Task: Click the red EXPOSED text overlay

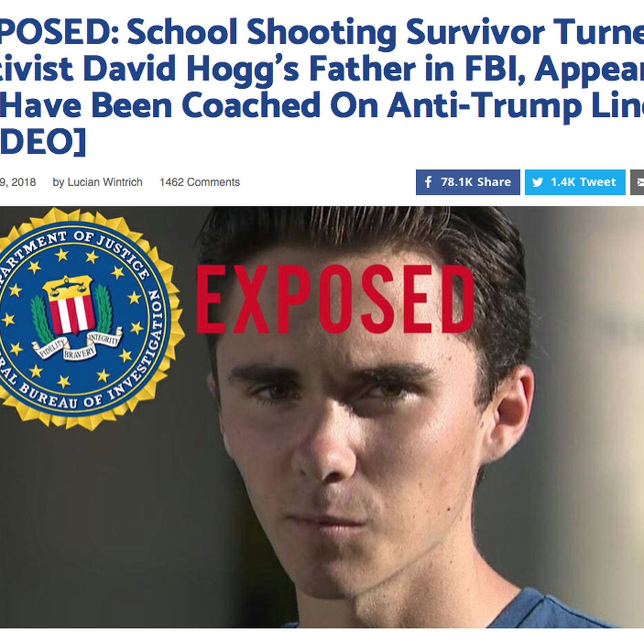Action: point(335,299)
